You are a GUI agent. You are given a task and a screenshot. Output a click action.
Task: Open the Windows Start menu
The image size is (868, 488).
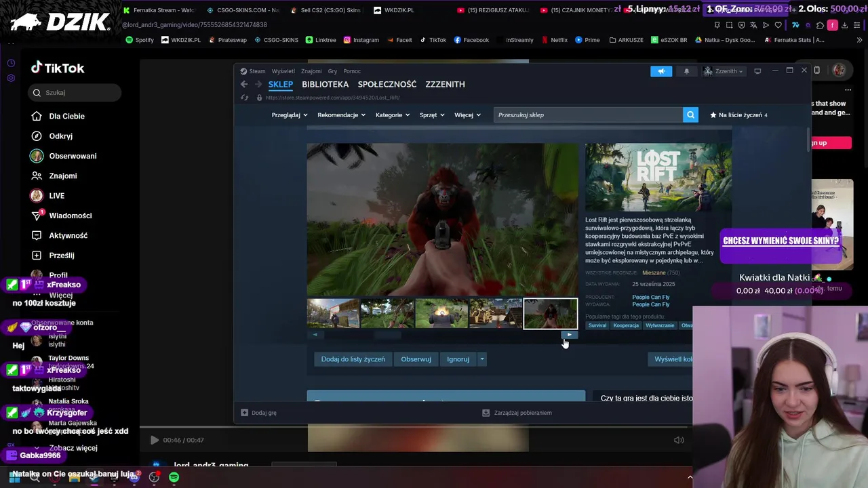tap(14, 477)
